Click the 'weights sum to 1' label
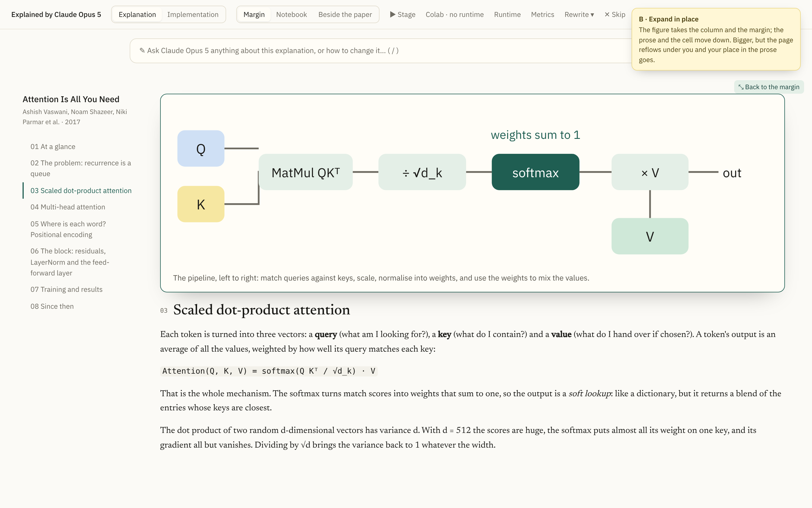Viewport: 812px width, 508px height. click(x=535, y=135)
